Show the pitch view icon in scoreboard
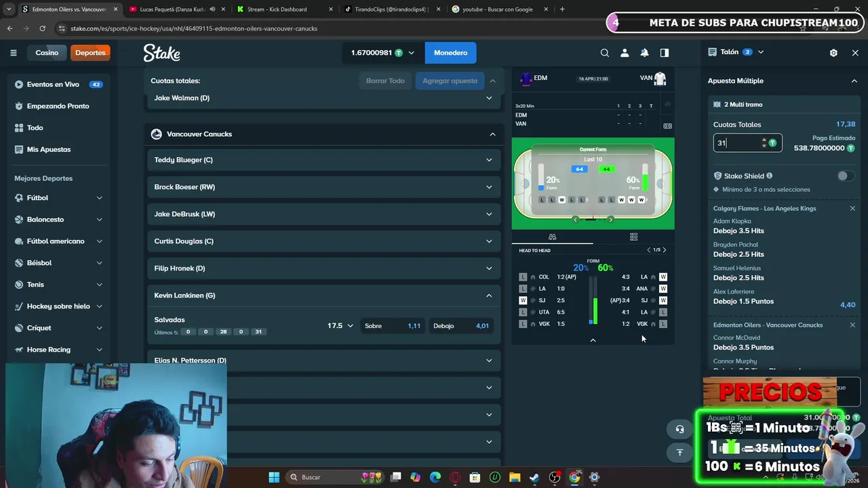The width and height of the screenshot is (868, 488). coord(667,125)
